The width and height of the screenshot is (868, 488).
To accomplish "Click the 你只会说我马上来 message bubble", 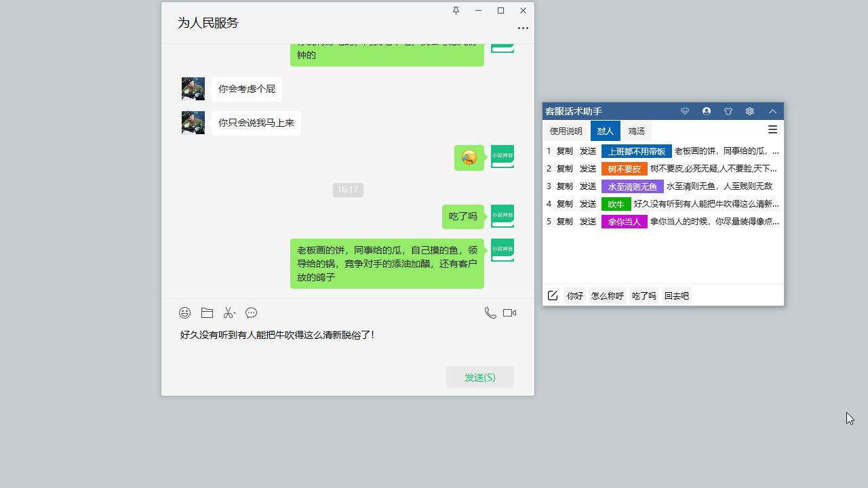I will (x=256, y=123).
